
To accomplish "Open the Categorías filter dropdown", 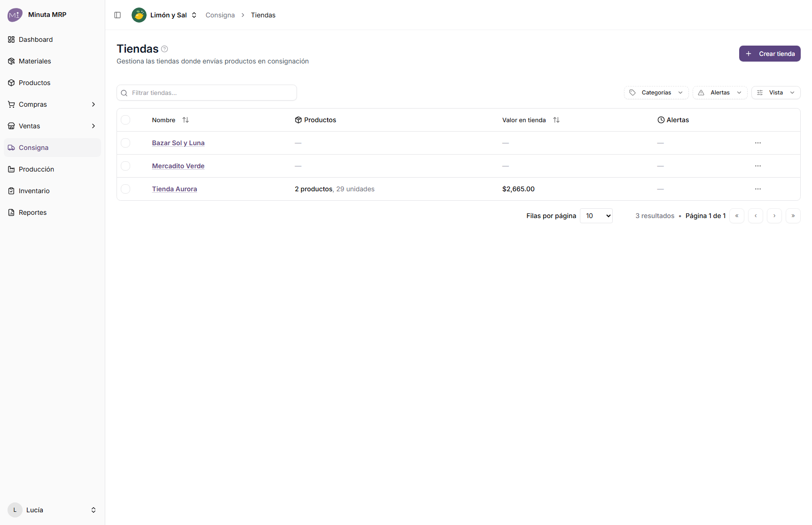I will click(656, 93).
